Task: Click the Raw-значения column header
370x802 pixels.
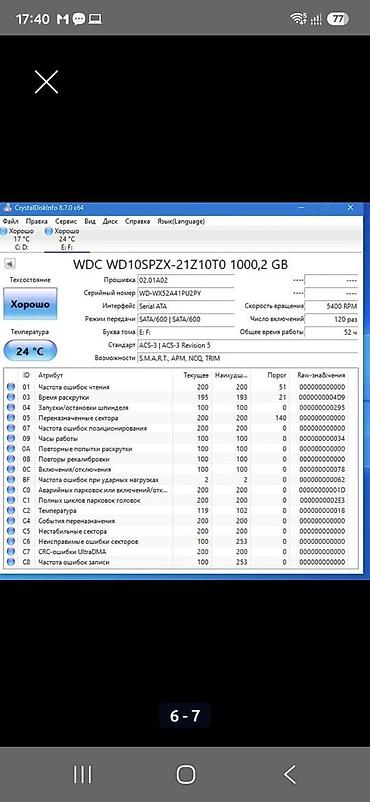Action: pos(321,375)
